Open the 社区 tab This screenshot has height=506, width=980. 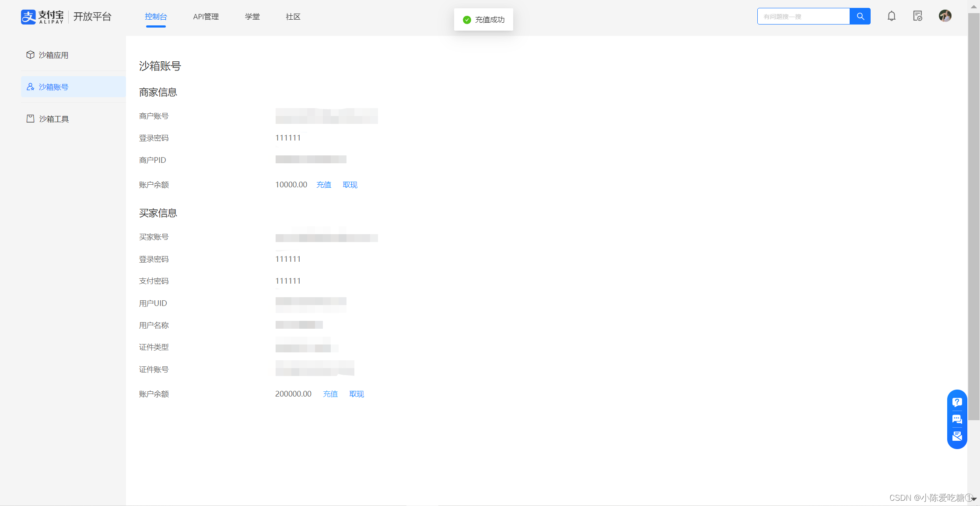click(x=293, y=17)
